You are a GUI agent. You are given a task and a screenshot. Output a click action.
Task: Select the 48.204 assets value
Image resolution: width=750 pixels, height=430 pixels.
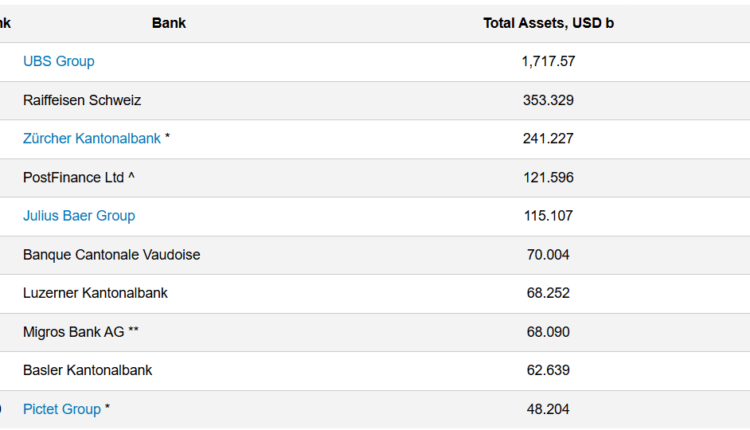click(x=548, y=409)
